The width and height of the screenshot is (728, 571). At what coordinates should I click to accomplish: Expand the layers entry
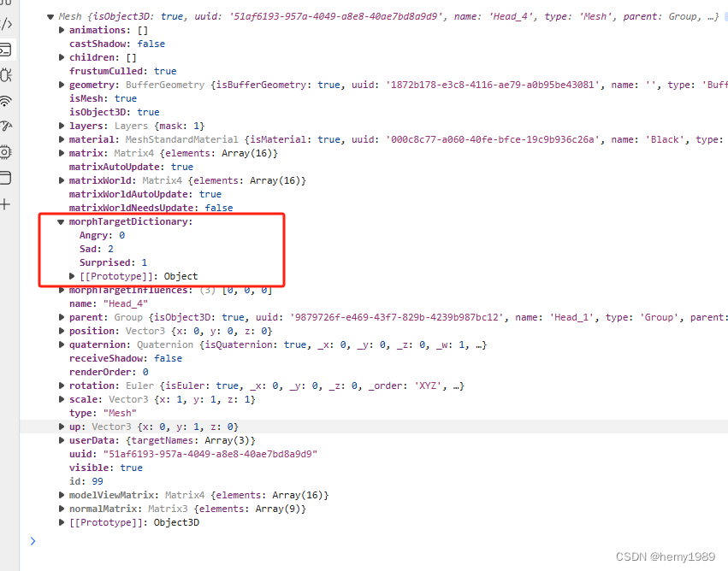point(62,126)
